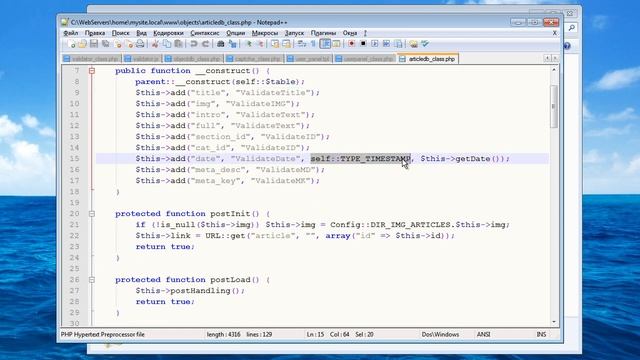Click the highlighted self::TYPE_TIMESTAMP text

(360, 159)
